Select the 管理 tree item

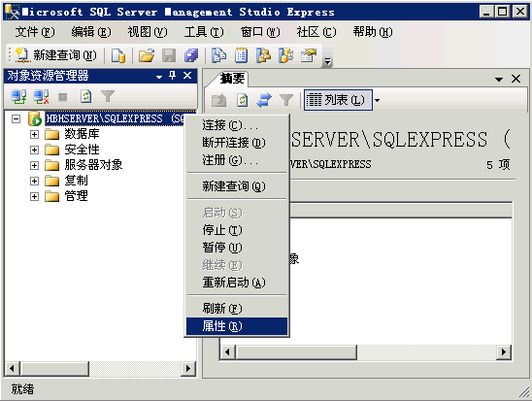click(x=76, y=196)
